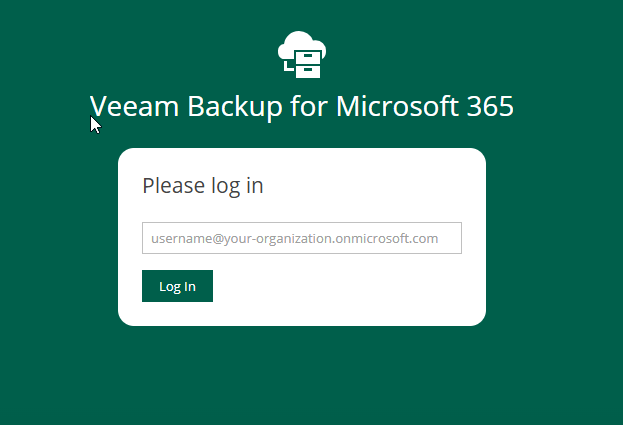
Task: Click the Veeam Backup for Microsoft 365 title
Action: 302,106
